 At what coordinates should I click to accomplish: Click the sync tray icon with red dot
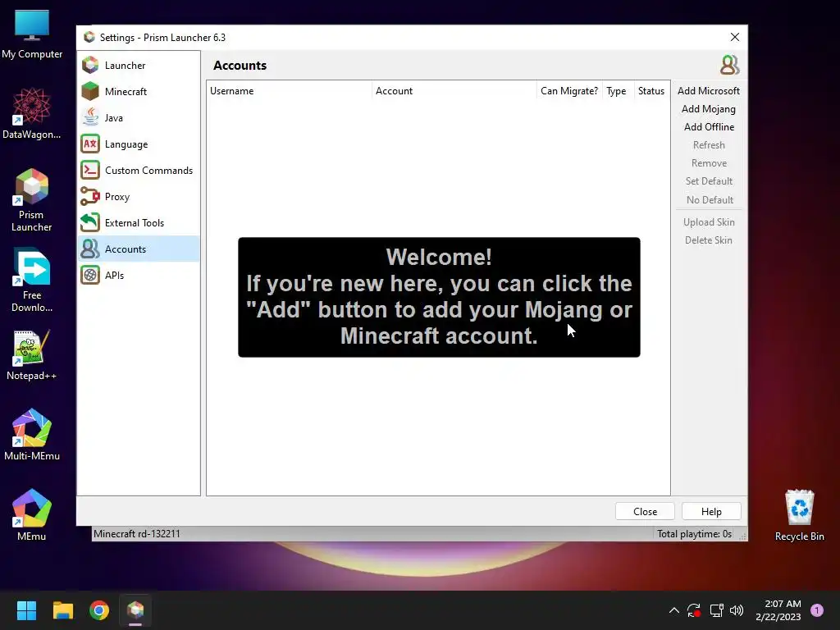click(x=694, y=610)
